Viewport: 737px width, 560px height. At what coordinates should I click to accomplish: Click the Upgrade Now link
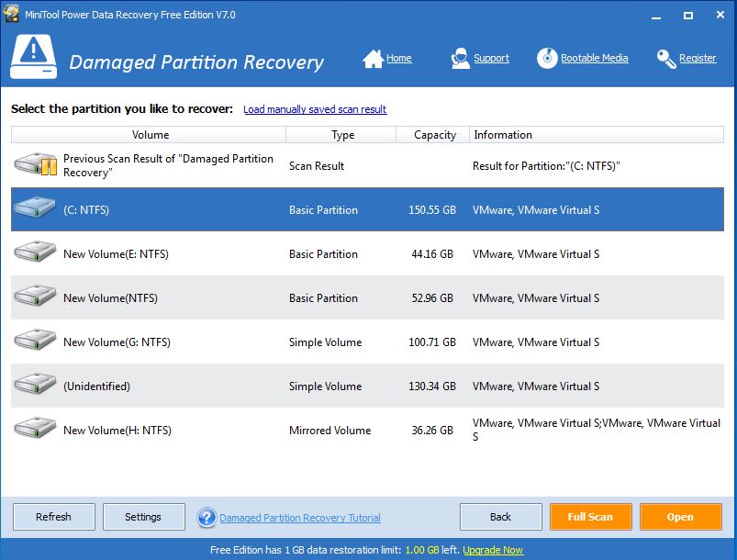point(493,550)
